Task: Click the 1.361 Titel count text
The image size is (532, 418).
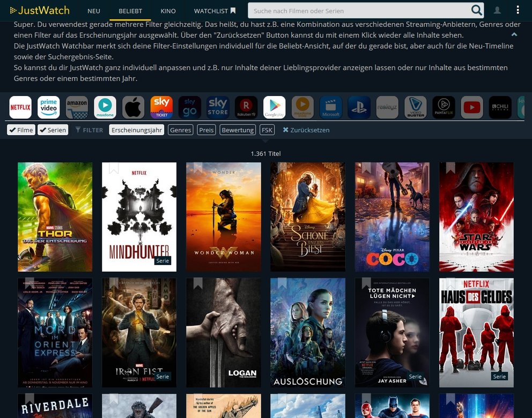Action: (265, 153)
